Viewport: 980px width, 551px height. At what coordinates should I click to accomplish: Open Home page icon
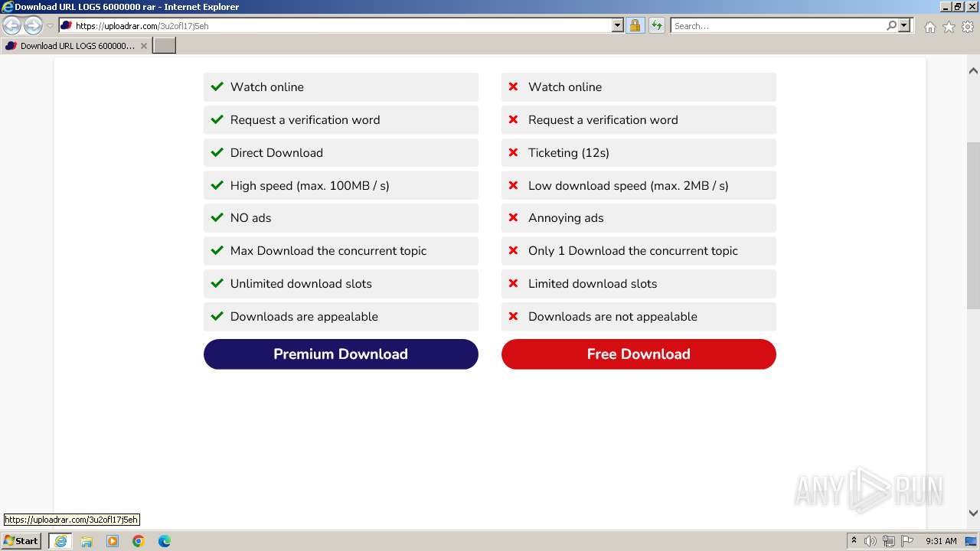coord(929,27)
